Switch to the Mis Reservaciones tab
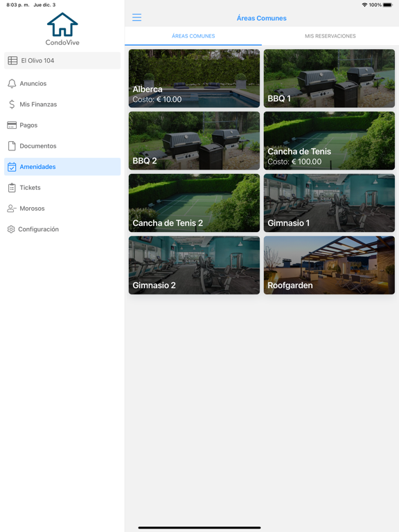Image resolution: width=399 pixels, height=532 pixels. coord(330,36)
